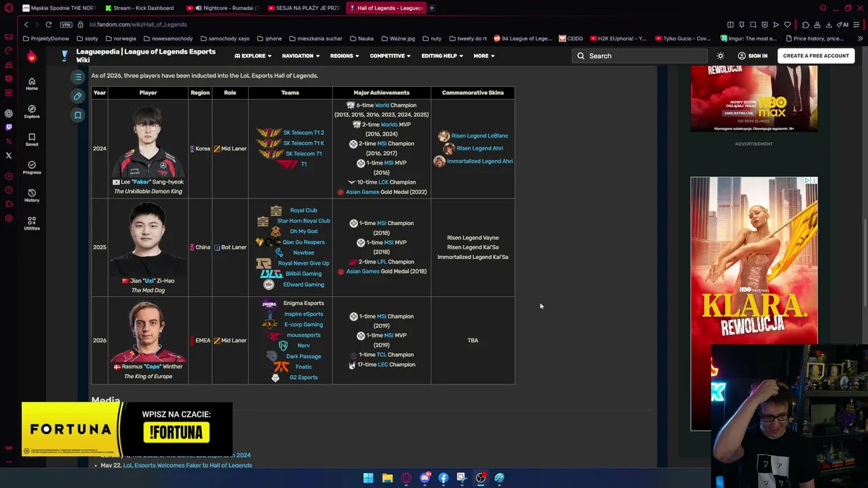Expand the EDITING HELP dropdown menu
Viewport: 868px width, 488px height.
(441, 56)
